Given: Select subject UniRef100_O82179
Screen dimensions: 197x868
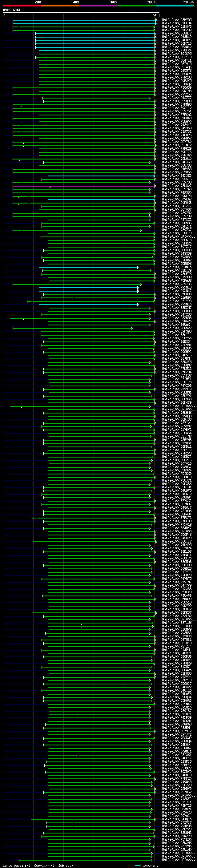Looking at the screenshot, I should click(177, 57).
